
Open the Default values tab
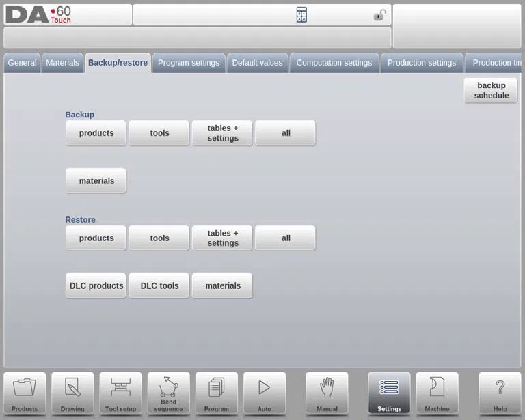[257, 63]
